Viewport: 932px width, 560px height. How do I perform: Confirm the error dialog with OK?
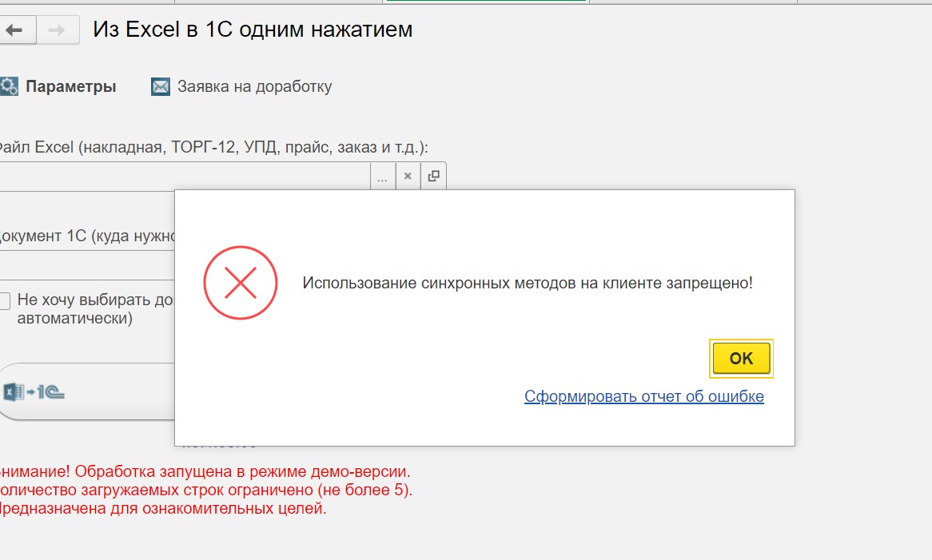(x=741, y=358)
